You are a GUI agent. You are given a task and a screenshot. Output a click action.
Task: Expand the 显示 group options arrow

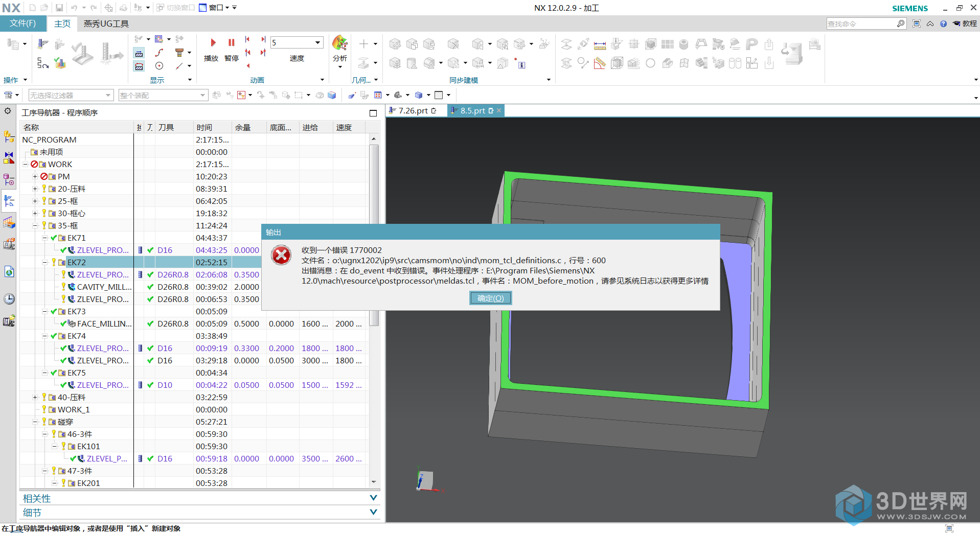190,80
